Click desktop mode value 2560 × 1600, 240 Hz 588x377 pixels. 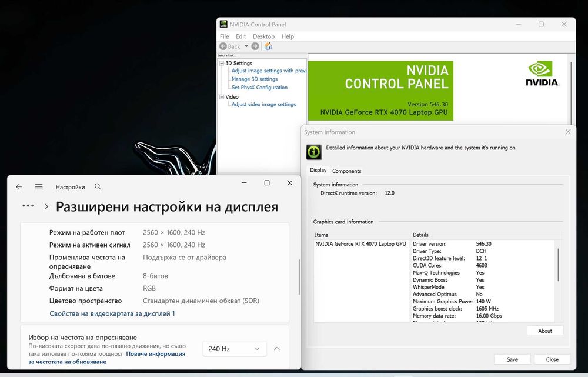[x=174, y=232]
